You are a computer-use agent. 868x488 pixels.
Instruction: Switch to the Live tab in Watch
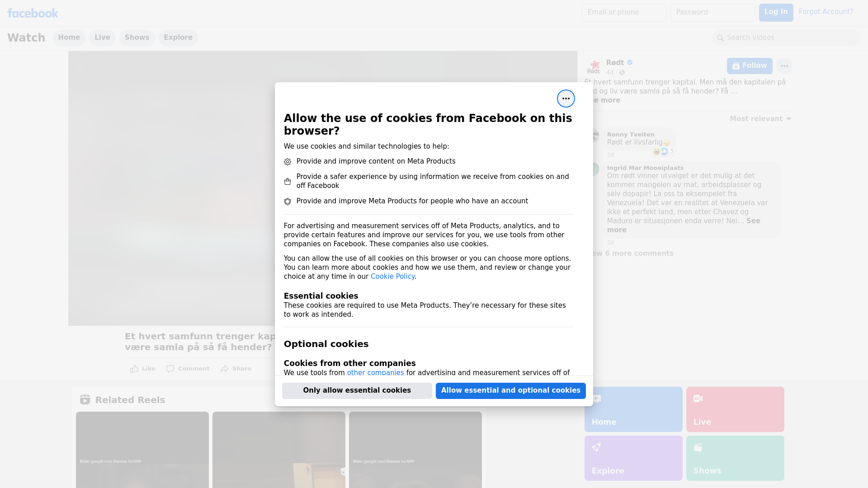click(102, 38)
